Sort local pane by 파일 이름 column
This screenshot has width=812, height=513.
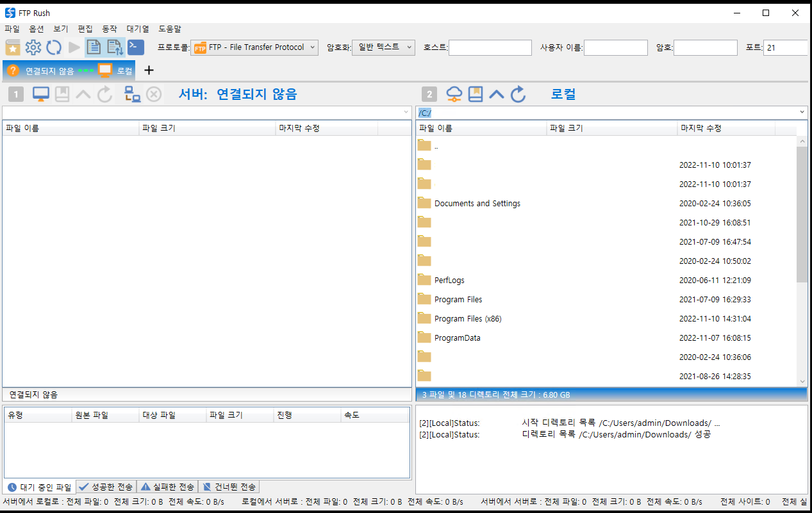pyautogui.click(x=481, y=128)
